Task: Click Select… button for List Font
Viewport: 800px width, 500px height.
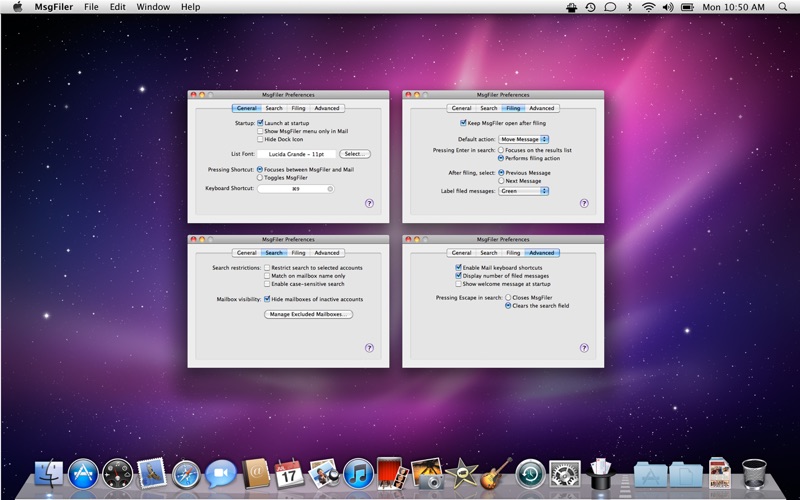Action: click(355, 154)
